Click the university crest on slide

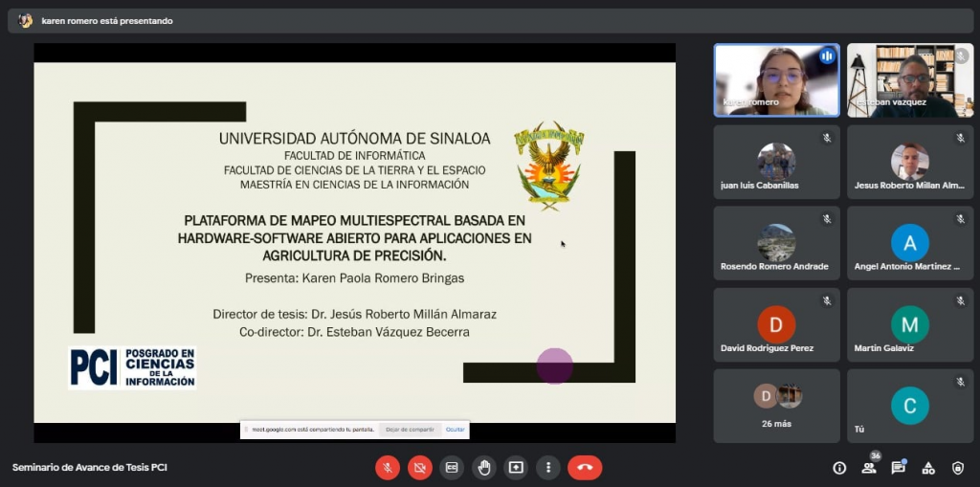click(x=548, y=166)
